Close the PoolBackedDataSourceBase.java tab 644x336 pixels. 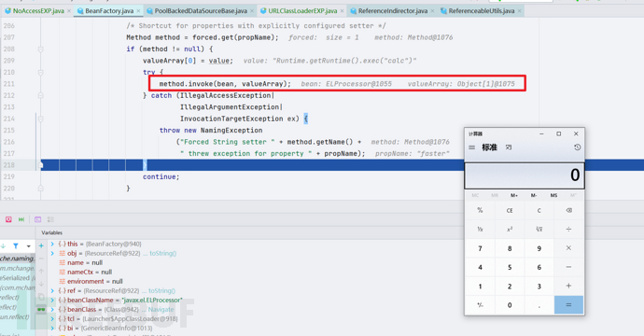[252, 10]
